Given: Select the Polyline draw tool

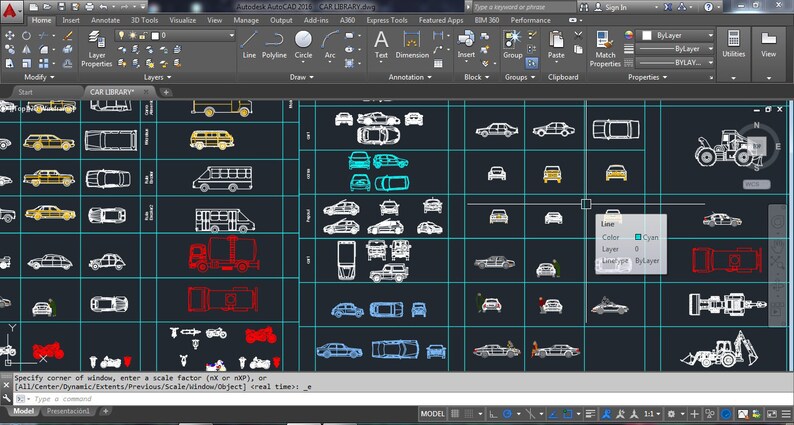Looking at the screenshot, I should point(274,45).
